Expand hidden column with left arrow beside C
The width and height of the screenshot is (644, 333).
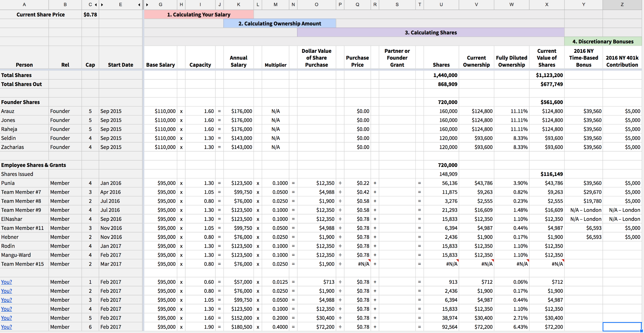tap(96, 5)
